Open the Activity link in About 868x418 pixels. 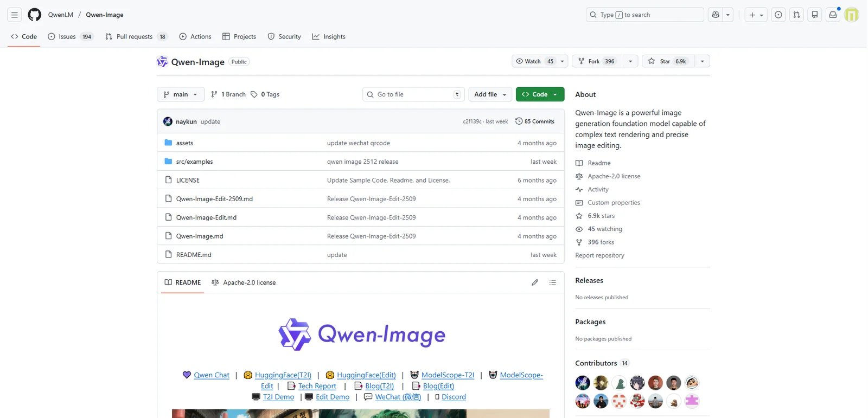pyautogui.click(x=598, y=190)
